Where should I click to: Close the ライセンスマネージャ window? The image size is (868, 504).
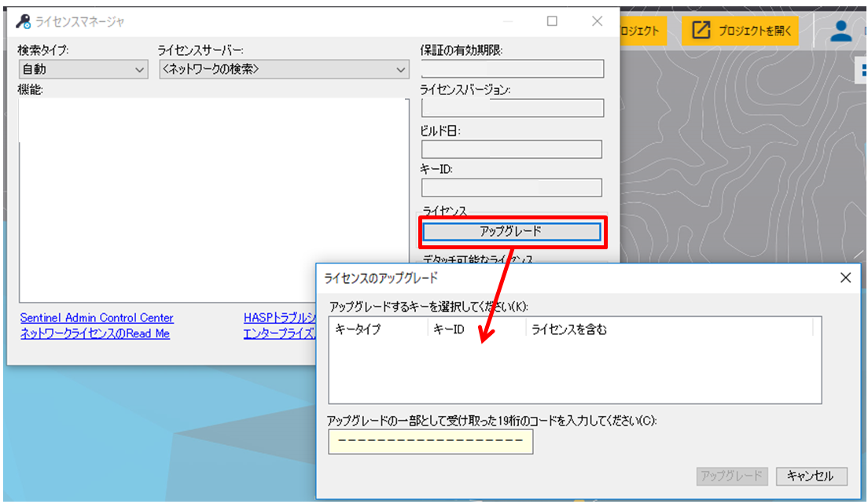pos(597,22)
